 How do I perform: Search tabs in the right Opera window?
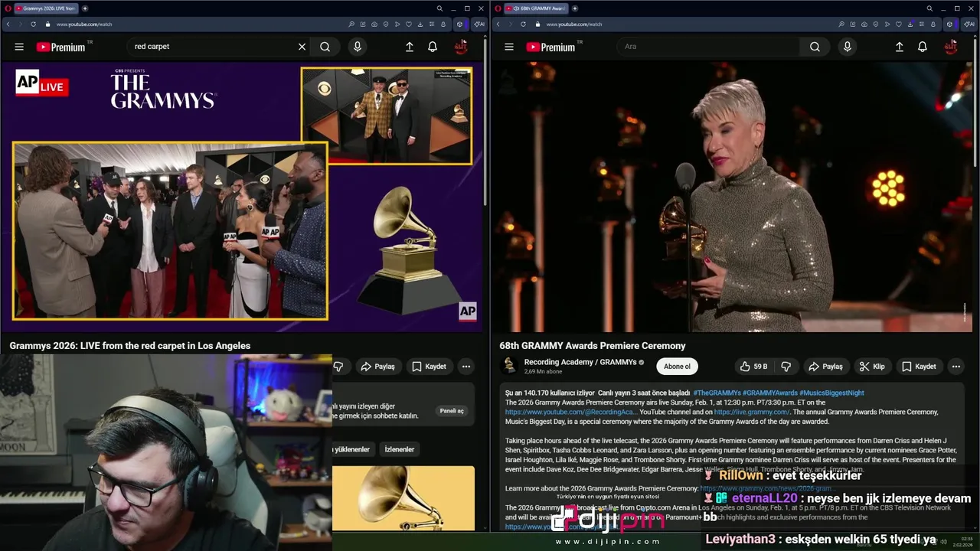point(929,8)
